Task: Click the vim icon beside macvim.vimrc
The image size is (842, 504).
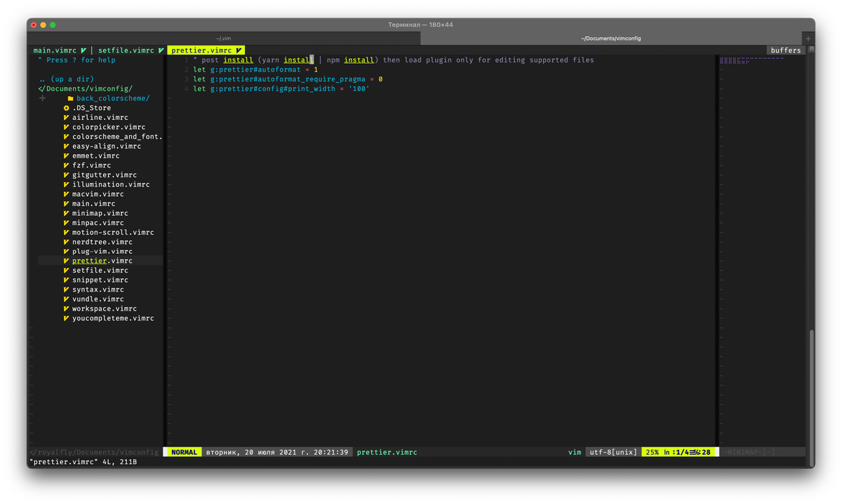Action: [67, 194]
